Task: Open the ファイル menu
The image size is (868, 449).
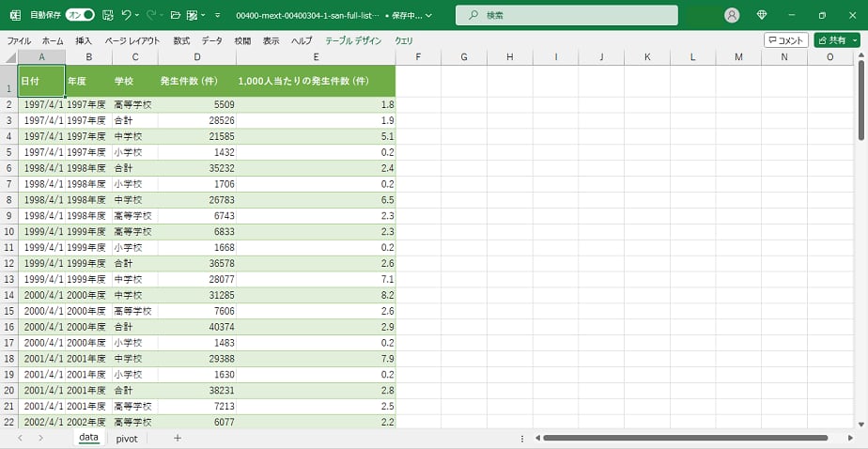Action: pos(19,41)
